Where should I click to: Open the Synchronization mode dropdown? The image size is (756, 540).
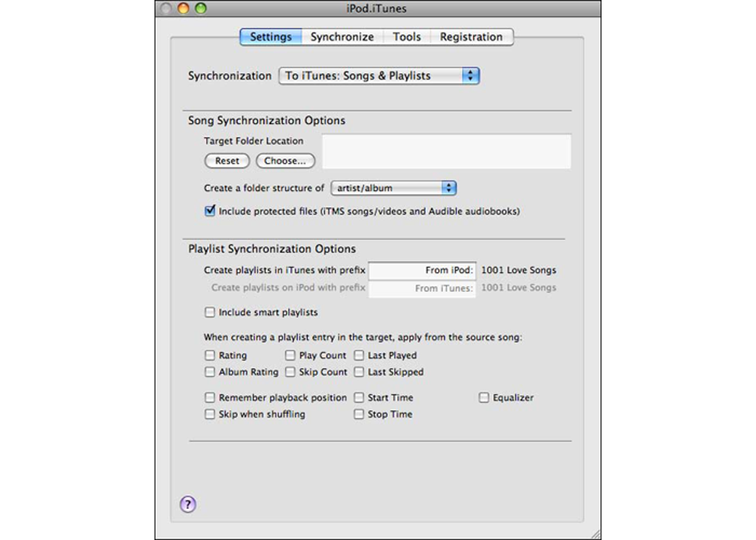(x=379, y=76)
